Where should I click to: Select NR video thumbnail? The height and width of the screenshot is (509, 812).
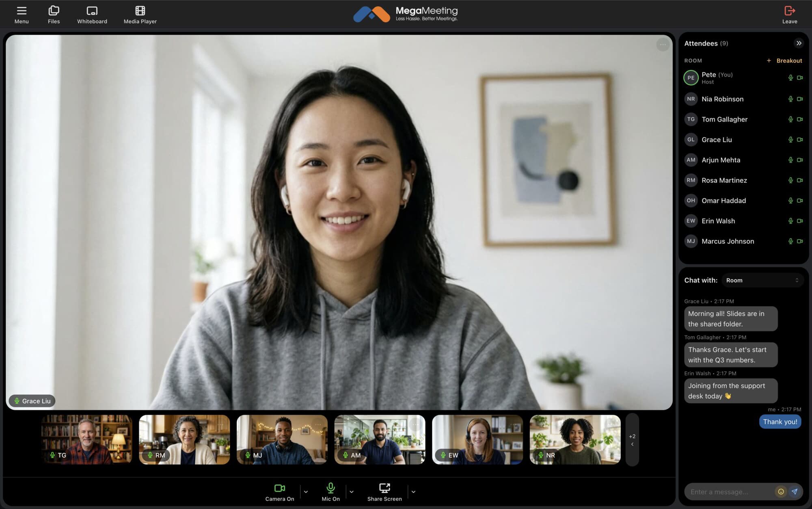(575, 440)
